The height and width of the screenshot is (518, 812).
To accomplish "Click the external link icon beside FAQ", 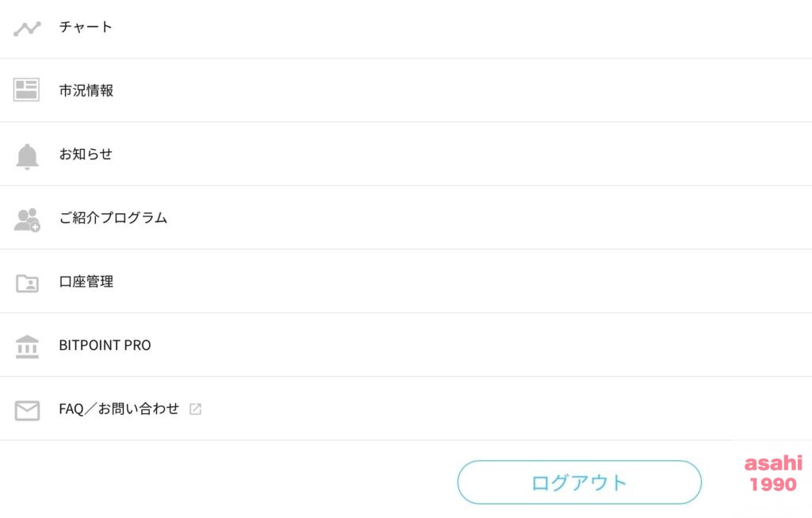I will point(195,409).
